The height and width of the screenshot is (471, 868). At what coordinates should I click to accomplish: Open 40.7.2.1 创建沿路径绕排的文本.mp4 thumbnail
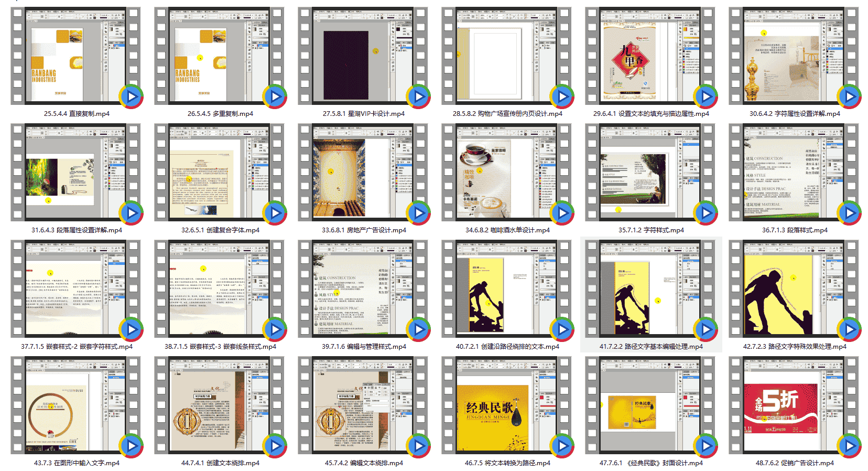[507, 288]
